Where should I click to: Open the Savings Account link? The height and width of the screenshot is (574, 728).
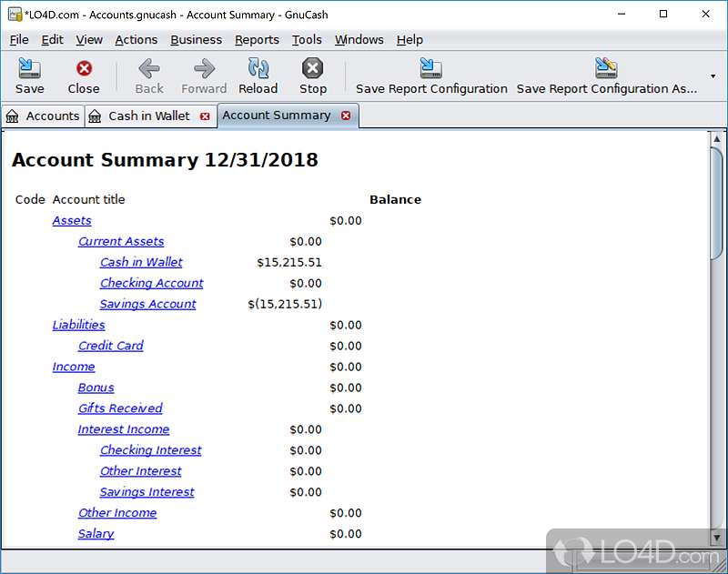pos(147,304)
